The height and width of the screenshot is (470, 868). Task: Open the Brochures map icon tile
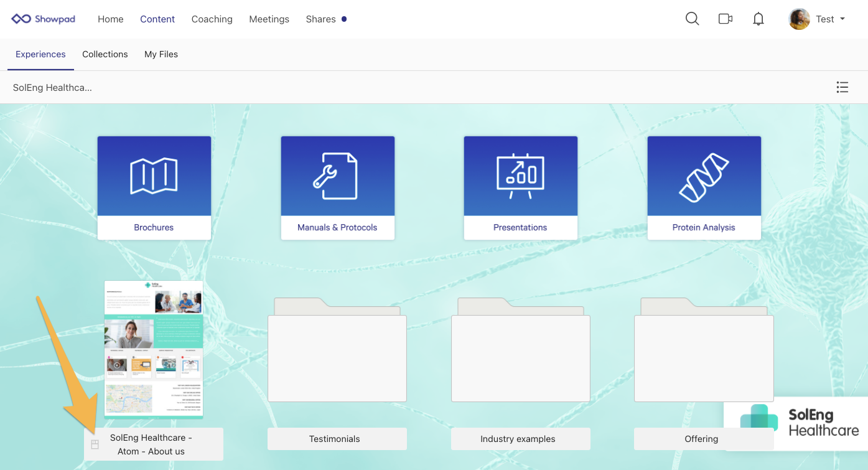154,176
